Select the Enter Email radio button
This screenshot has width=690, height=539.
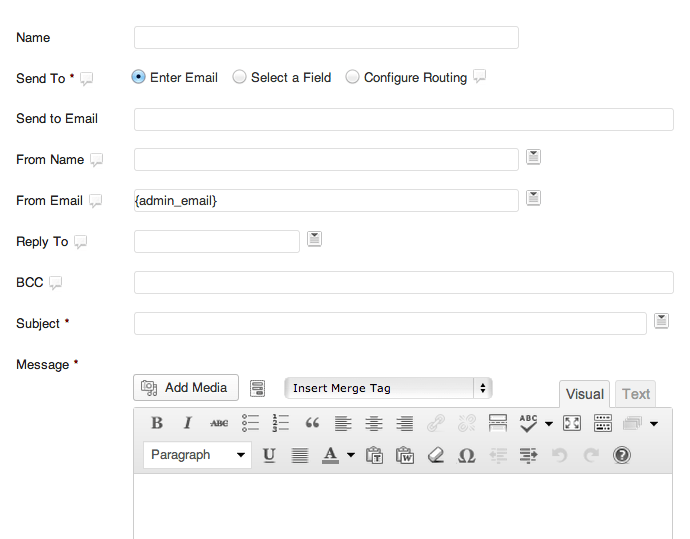click(139, 77)
